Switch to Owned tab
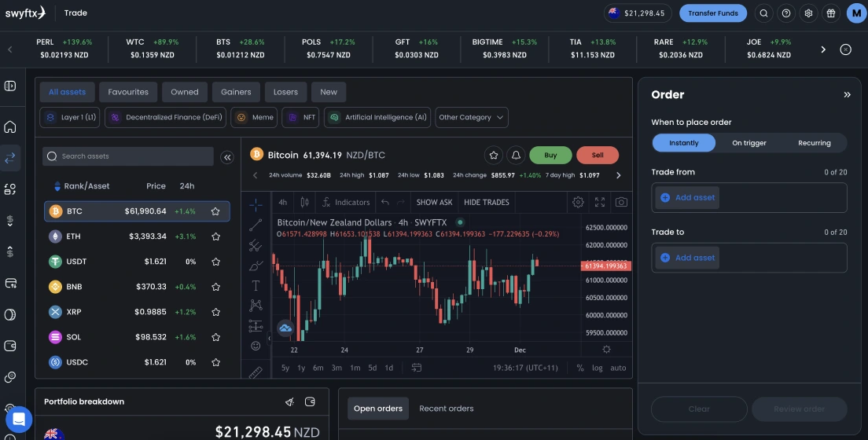Screen dimensions: 868x440 (x=184, y=92)
